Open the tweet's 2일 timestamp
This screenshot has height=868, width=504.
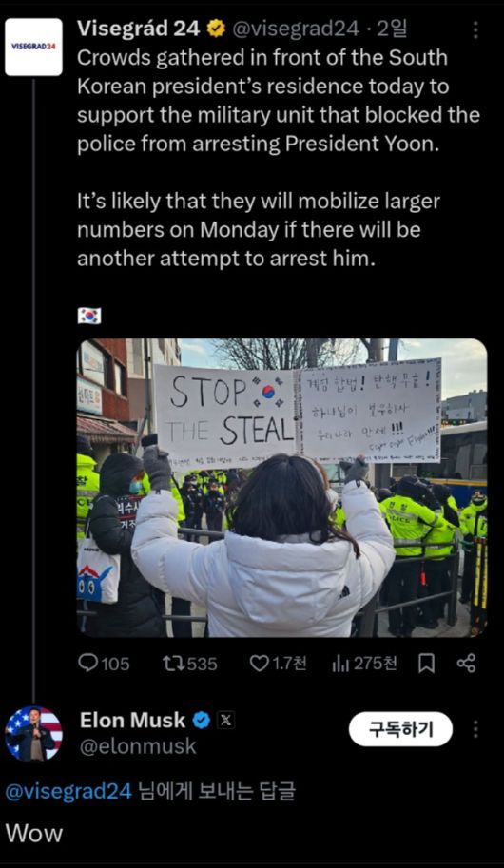pos(392,29)
